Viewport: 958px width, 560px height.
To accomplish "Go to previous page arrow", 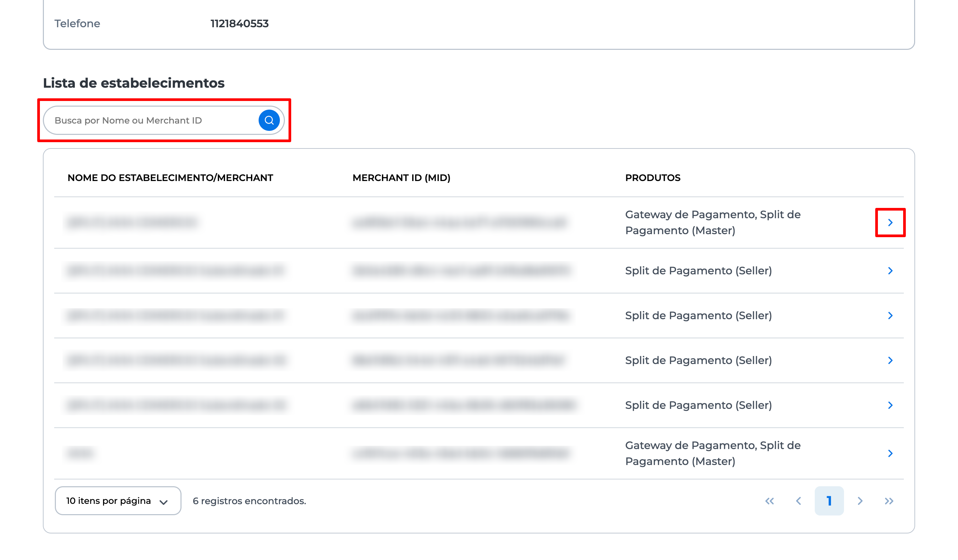I will tap(798, 501).
